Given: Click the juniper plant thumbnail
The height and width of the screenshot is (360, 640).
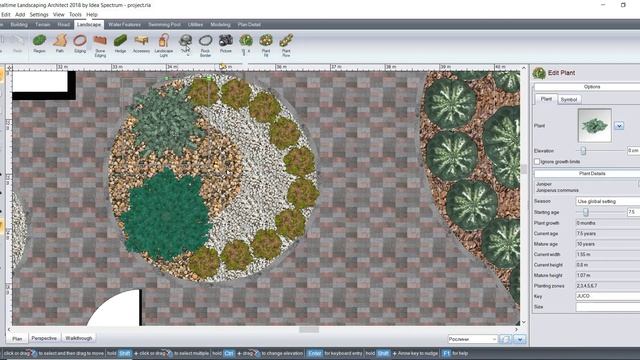Looking at the screenshot, I should point(595,125).
